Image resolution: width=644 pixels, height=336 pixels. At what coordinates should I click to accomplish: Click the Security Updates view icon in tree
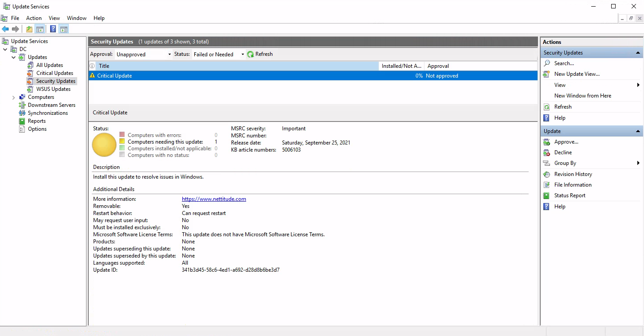30,81
